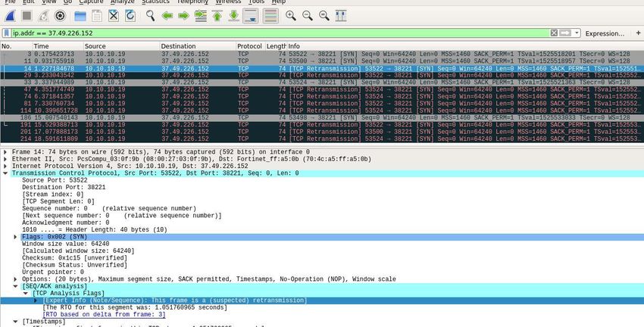Click into the ip.addr display filter field

click(280, 33)
